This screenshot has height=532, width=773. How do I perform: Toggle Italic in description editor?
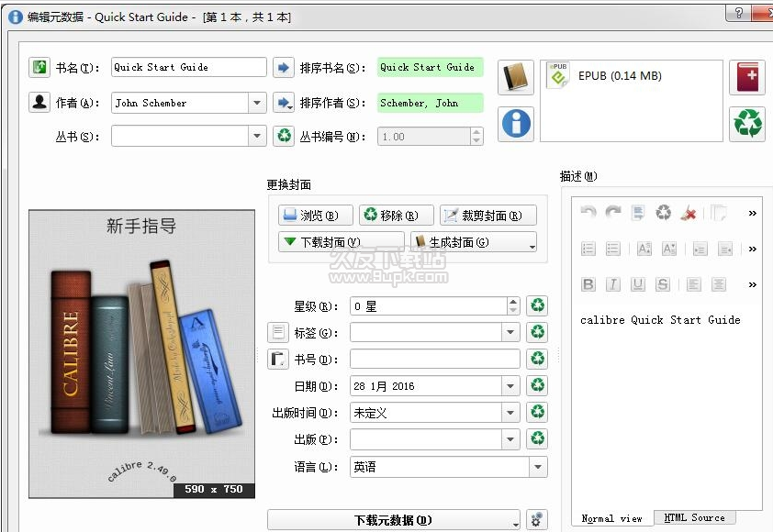point(612,284)
